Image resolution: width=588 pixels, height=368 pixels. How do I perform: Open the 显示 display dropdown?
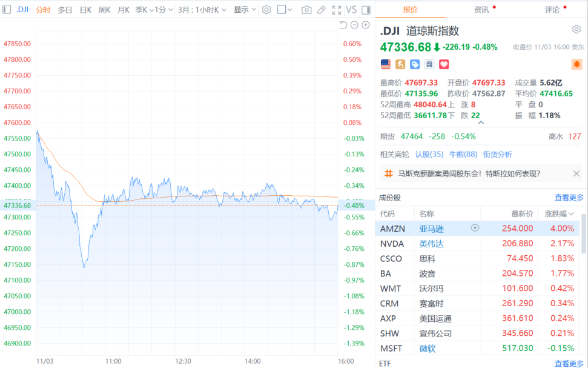click(245, 10)
